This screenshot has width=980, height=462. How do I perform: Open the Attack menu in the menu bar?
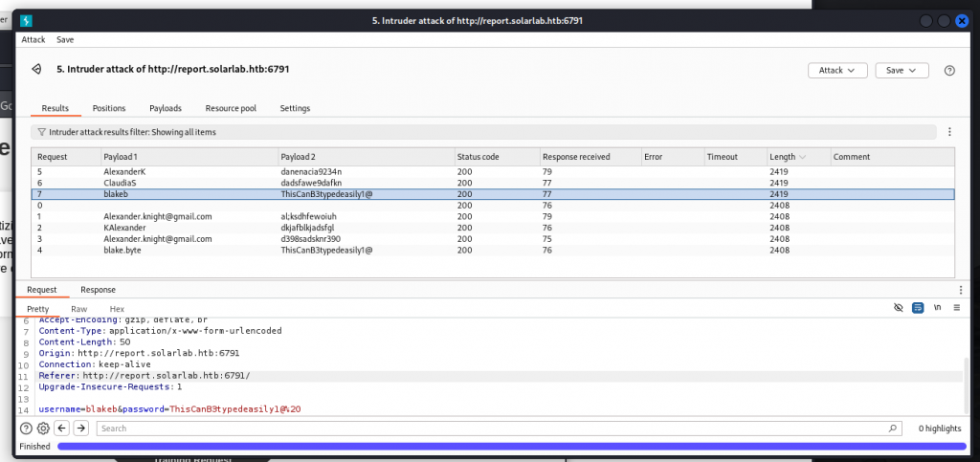coord(33,40)
